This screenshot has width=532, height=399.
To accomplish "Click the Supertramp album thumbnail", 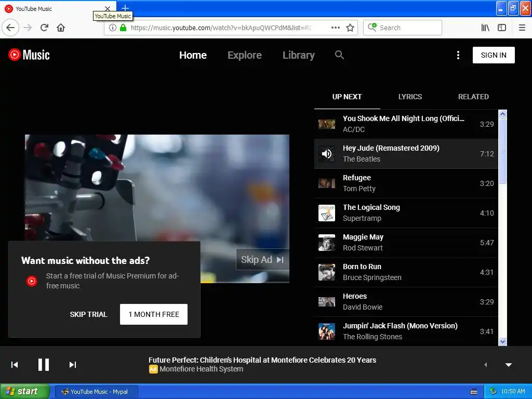I will [327, 213].
